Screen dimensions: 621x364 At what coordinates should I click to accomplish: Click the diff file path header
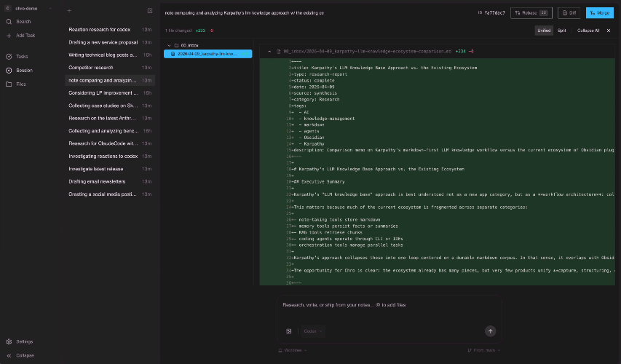[x=367, y=52]
